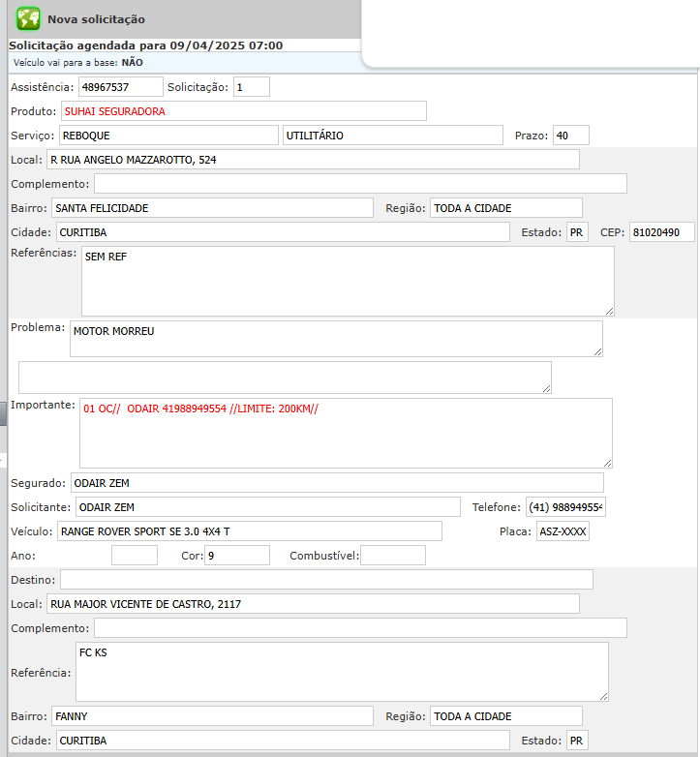The width and height of the screenshot is (700, 757).
Task: Click the UTILITÁRIO service type field
Action: 393,136
